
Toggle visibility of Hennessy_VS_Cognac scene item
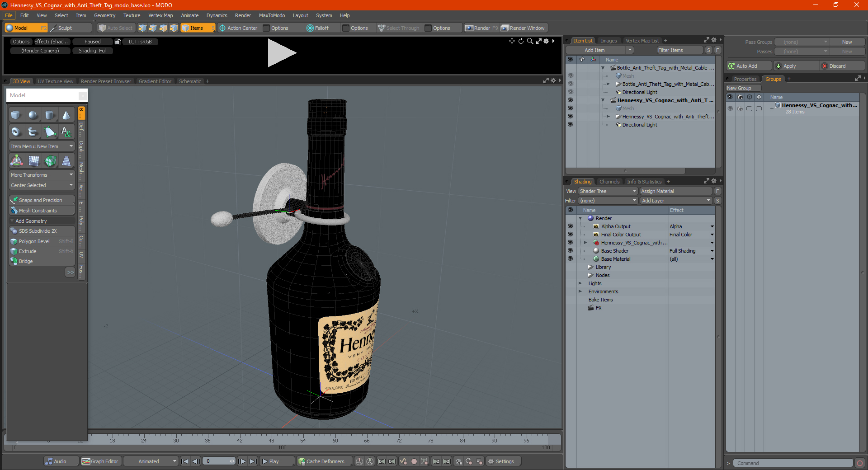[570, 100]
